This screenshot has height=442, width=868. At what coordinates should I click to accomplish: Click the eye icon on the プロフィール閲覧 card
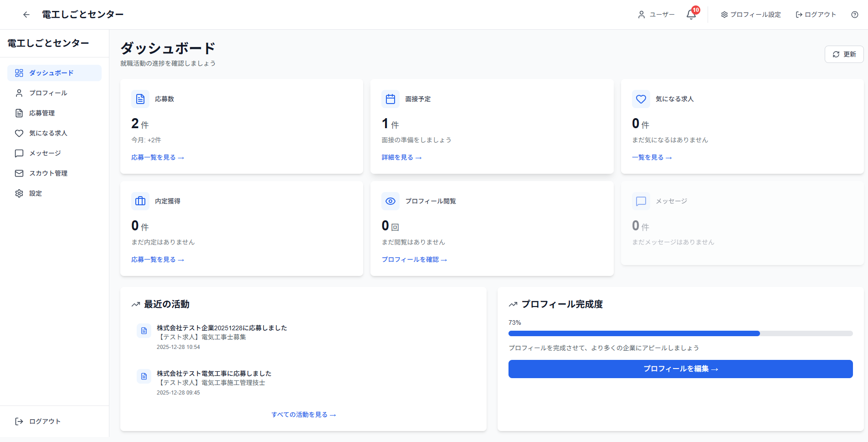click(x=390, y=201)
